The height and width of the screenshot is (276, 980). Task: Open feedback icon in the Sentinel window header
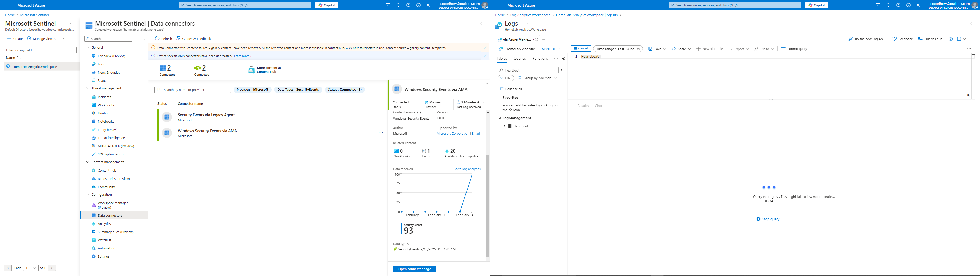pyautogui.click(x=429, y=5)
